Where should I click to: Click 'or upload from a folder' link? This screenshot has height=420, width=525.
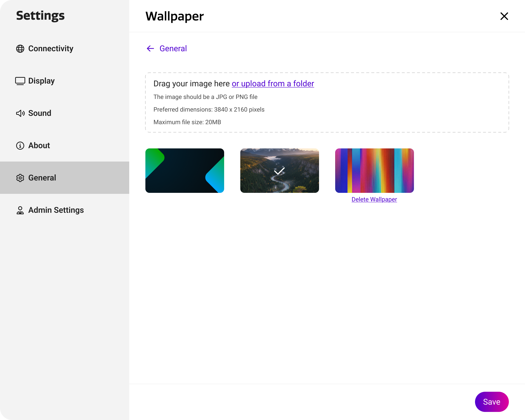pos(273,84)
